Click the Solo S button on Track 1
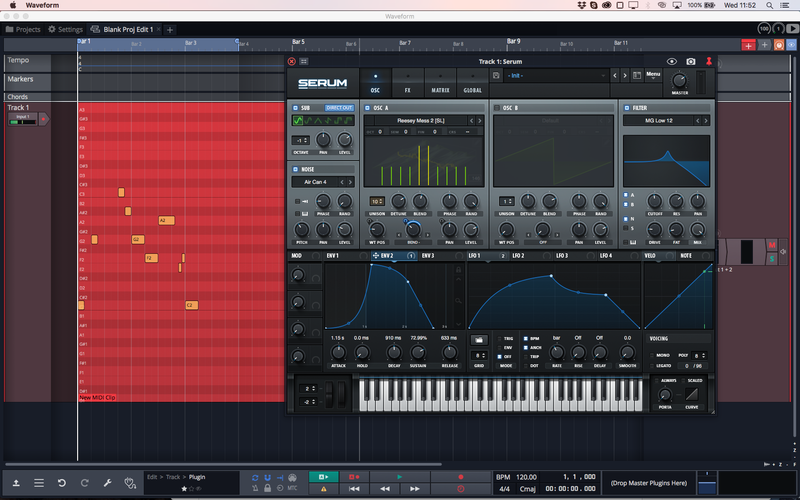The height and width of the screenshot is (500, 800). 772,259
